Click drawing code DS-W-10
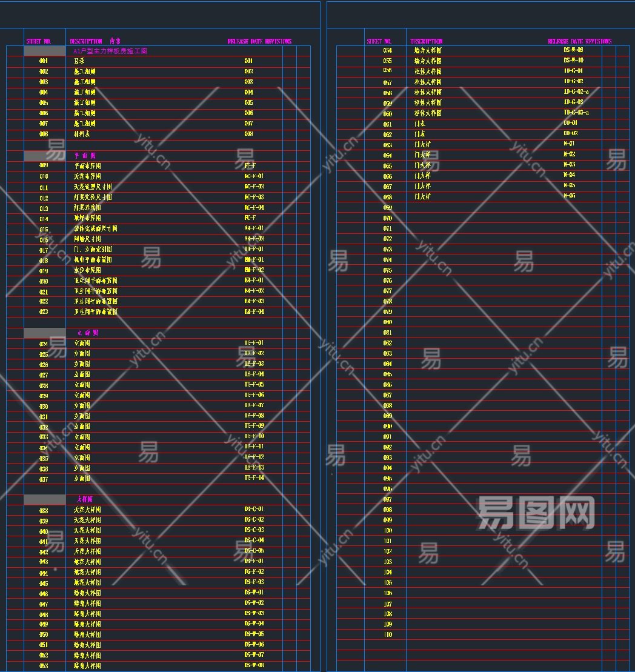 [573, 61]
